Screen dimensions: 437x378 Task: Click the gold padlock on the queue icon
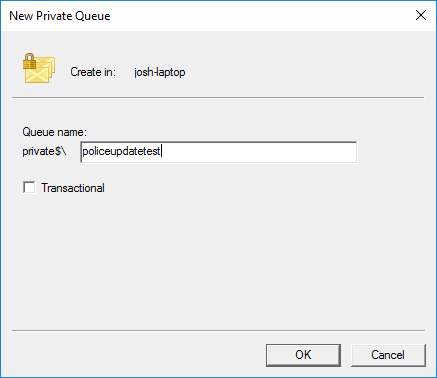pos(29,61)
